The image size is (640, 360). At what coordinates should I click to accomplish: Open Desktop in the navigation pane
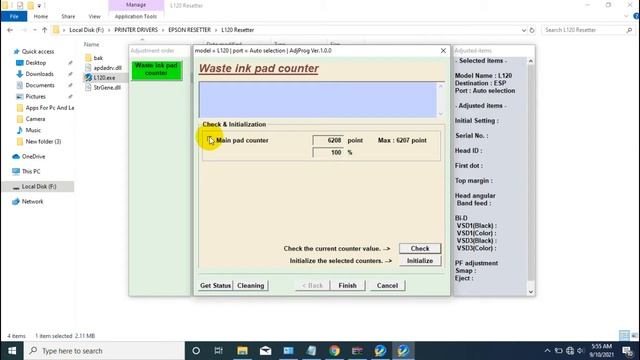[x=36, y=63]
